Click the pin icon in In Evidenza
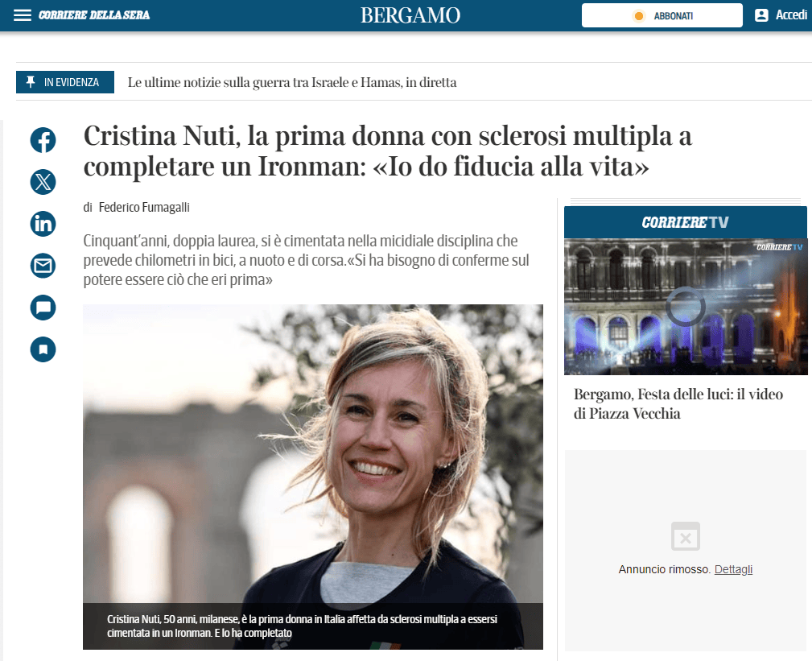The height and width of the screenshot is (661, 812). point(31,82)
